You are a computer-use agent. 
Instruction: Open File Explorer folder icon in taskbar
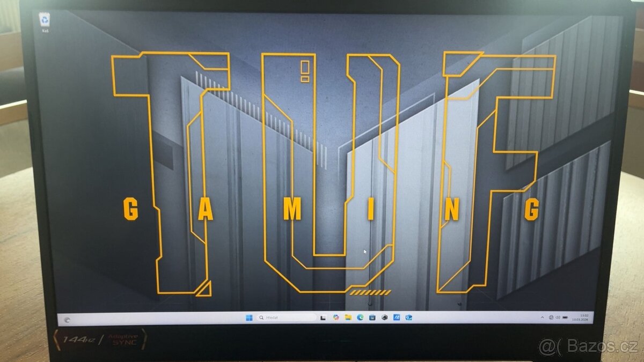(348, 317)
